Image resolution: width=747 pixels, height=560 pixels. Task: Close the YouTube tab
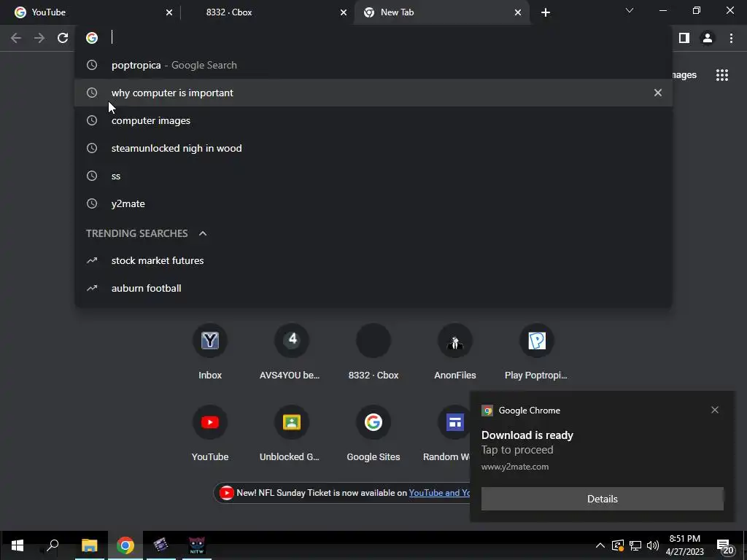tap(169, 12)
